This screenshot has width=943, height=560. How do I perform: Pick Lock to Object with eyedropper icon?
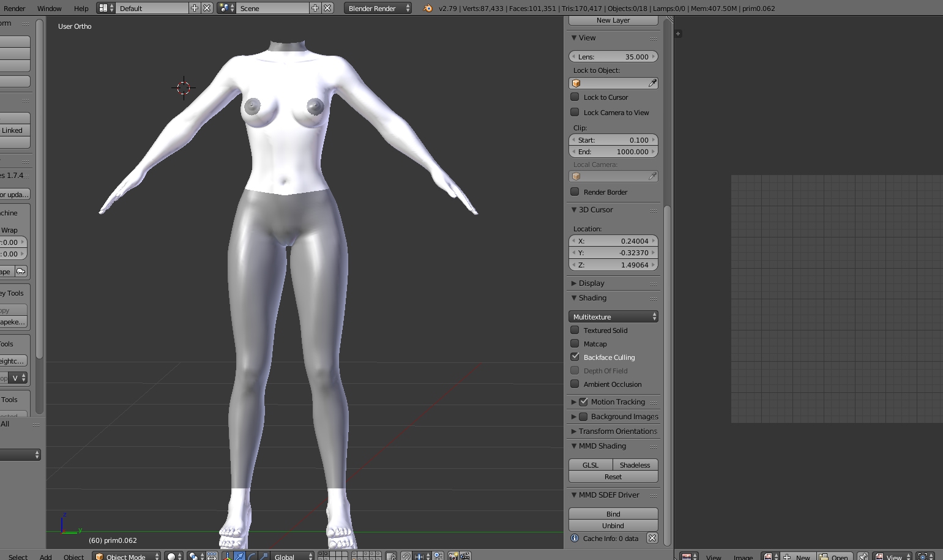652,83
